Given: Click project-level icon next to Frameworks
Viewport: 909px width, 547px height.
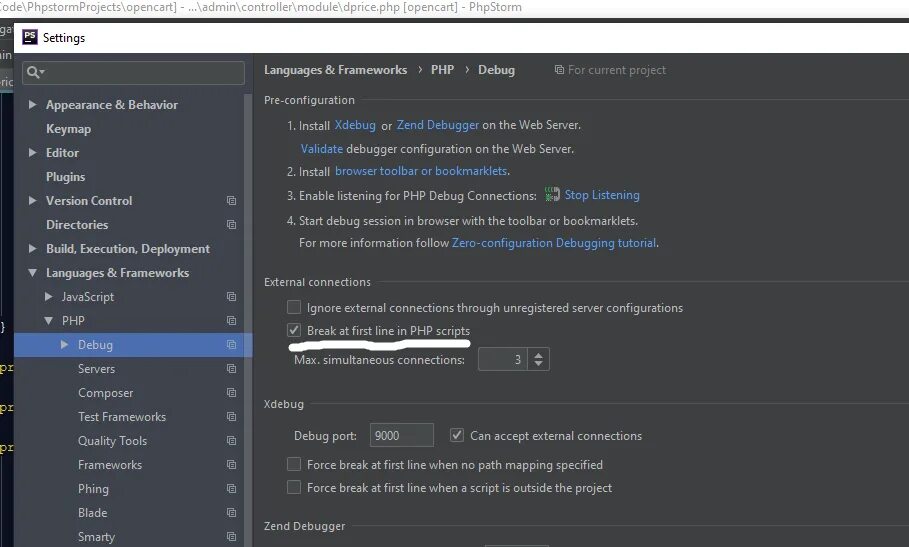Looking at the screenshot, I should click(231, 465).
